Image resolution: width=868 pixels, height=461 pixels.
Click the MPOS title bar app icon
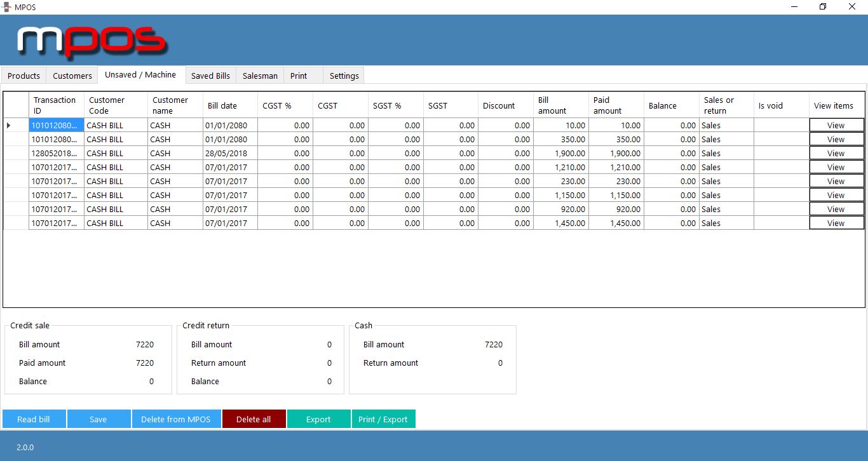[6, 6]
